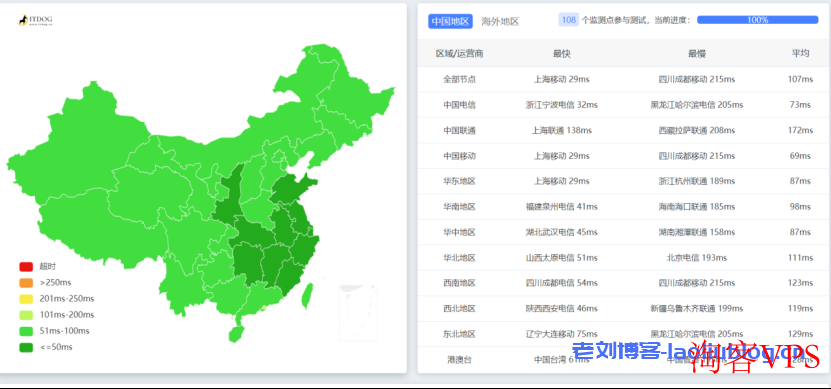The width and height of the screenshot is (831, 389).
Task: Click the 98ms average for 华南地区
Action: pyautogui.click(x=800, y=207)
